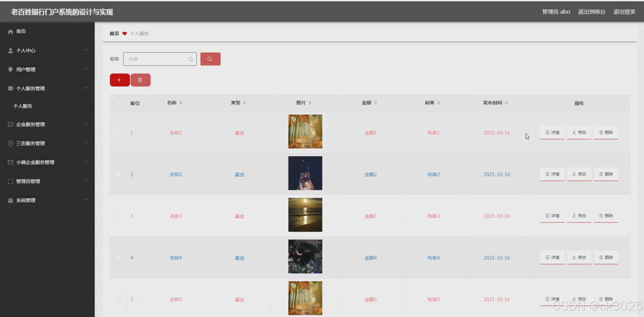Sort table by 名称 column arrows
The image size is (644, 317).
(181, 103)
